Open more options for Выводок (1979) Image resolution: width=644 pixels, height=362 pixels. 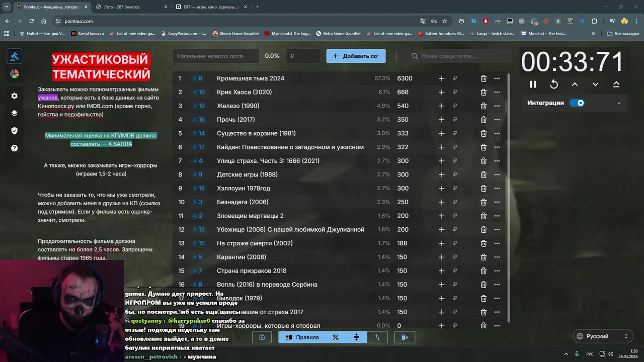pos(497,298)
